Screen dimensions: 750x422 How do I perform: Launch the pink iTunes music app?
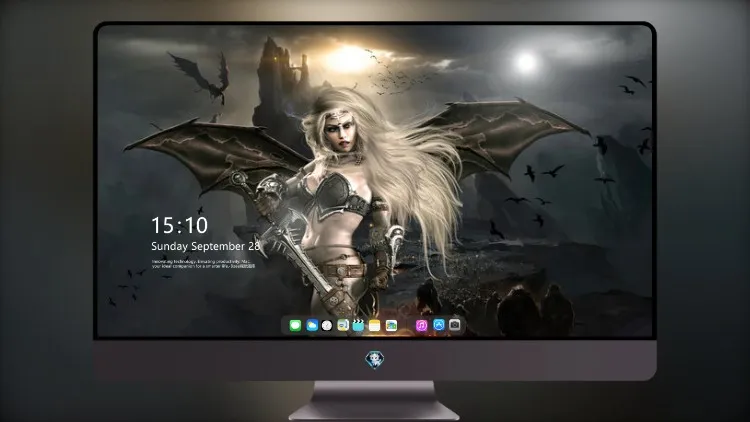pyautogui.click(x=421, y=326)
